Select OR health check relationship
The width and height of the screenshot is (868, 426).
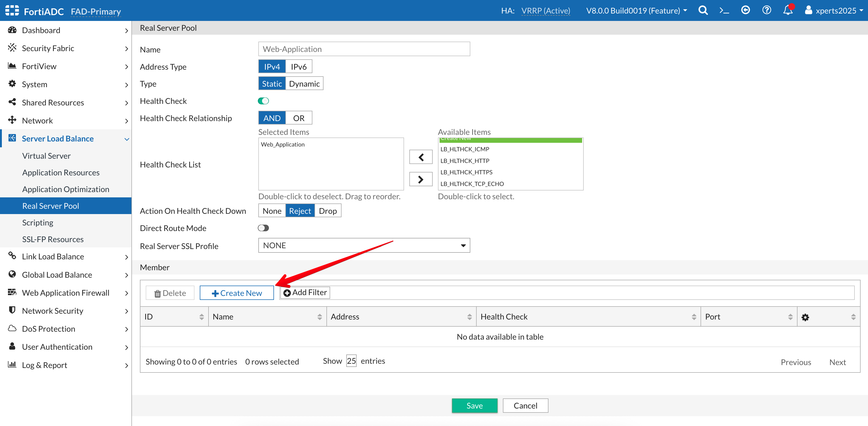tap(299, 118)
